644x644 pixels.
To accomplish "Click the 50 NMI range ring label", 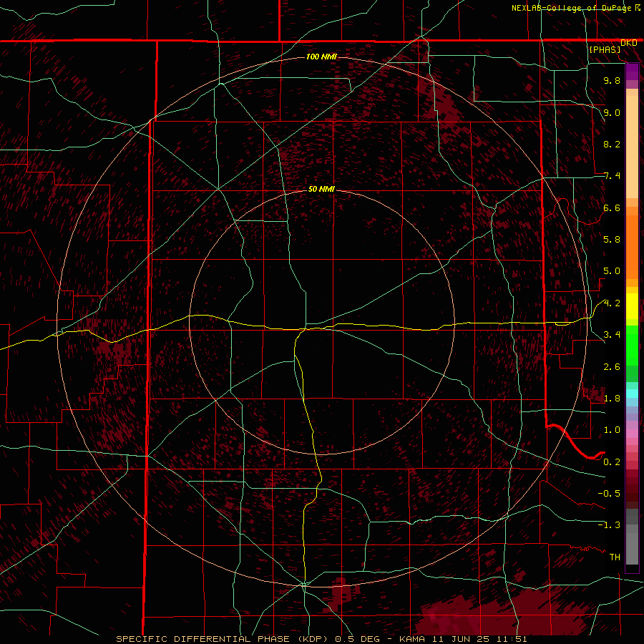I will coord(321,189).
